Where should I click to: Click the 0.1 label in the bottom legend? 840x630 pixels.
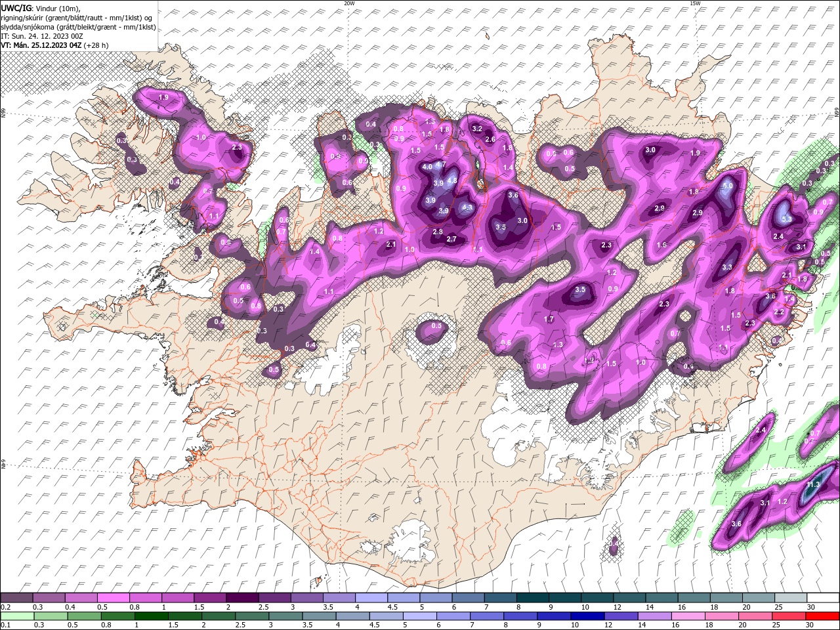pos(5,625)
